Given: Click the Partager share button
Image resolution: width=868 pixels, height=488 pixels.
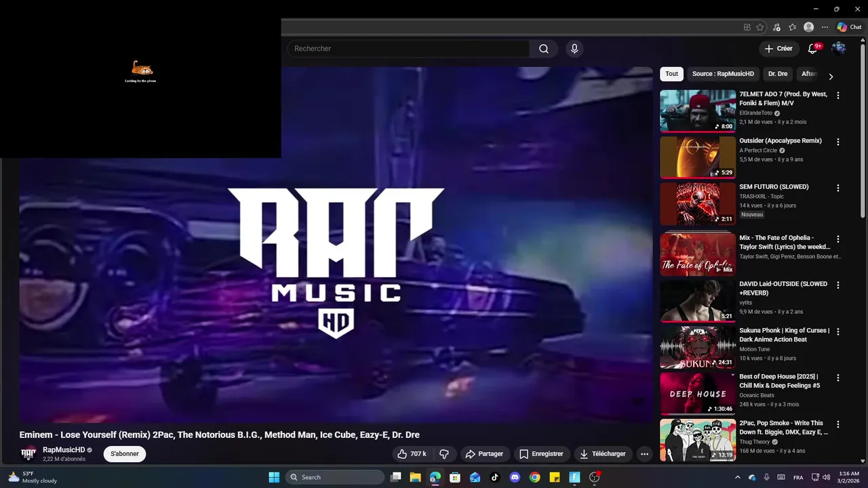Looking at the screenshot, I should click(484, 454).
